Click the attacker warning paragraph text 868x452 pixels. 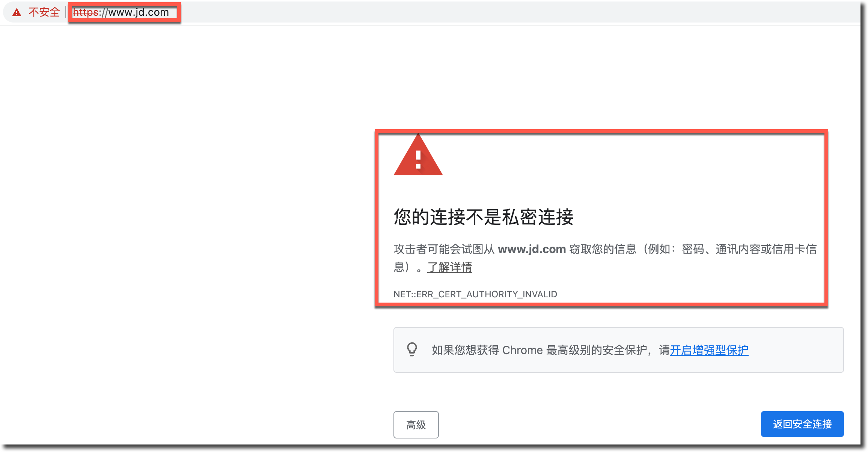(x=605, y=258)
